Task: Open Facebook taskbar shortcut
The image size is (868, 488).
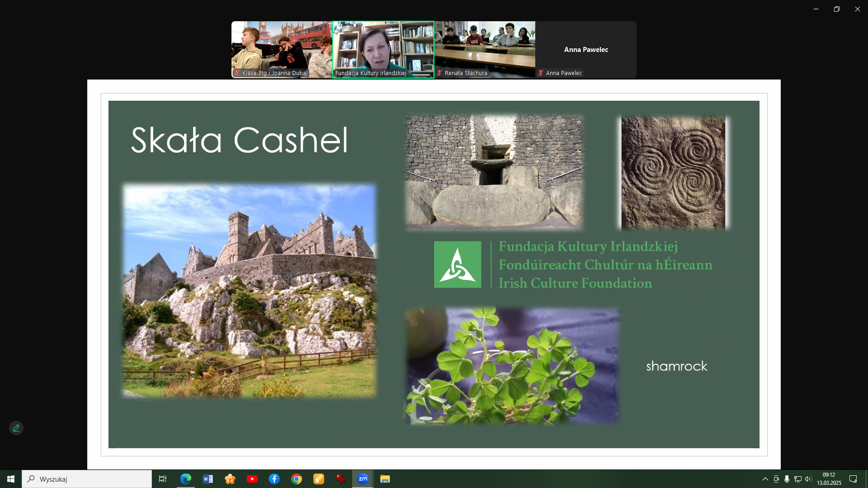Action: tap(274, 479)
